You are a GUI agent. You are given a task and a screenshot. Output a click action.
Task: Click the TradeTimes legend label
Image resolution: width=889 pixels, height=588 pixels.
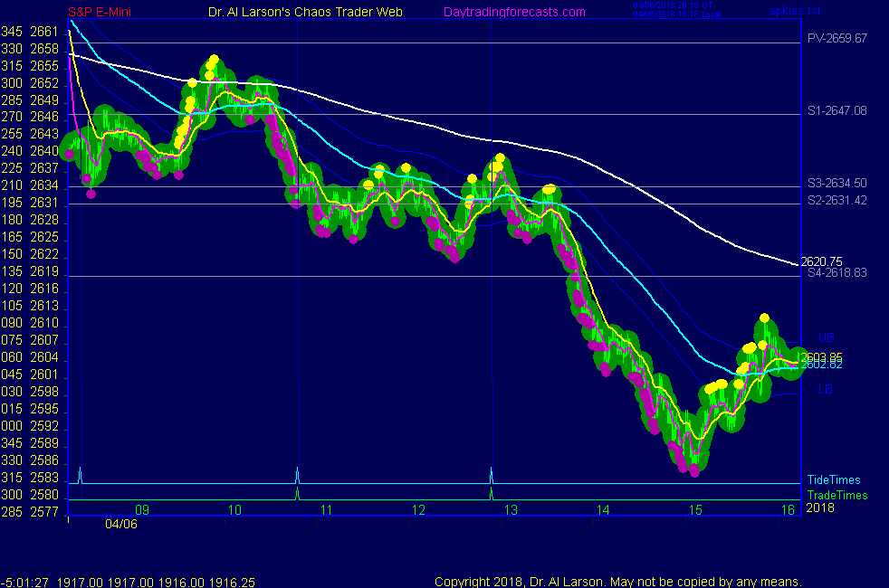pos(837,496)
